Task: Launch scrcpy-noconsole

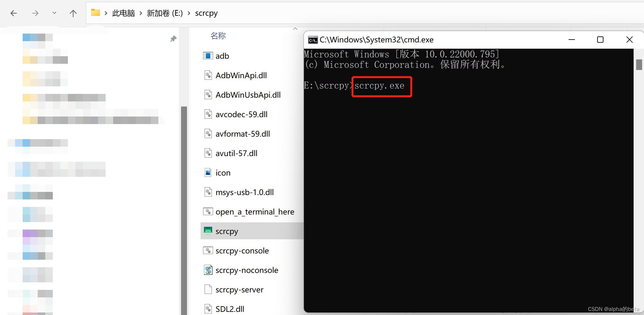Action: tap(247, 270)
